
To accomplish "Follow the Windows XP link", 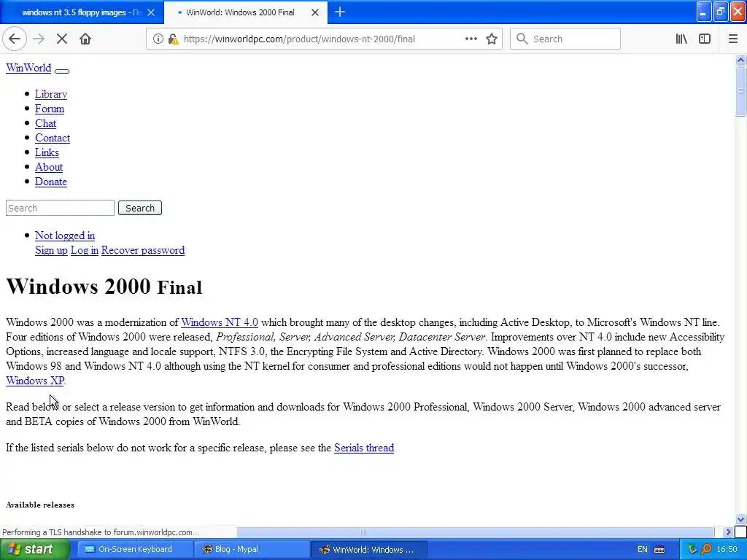I will [35, 381].
